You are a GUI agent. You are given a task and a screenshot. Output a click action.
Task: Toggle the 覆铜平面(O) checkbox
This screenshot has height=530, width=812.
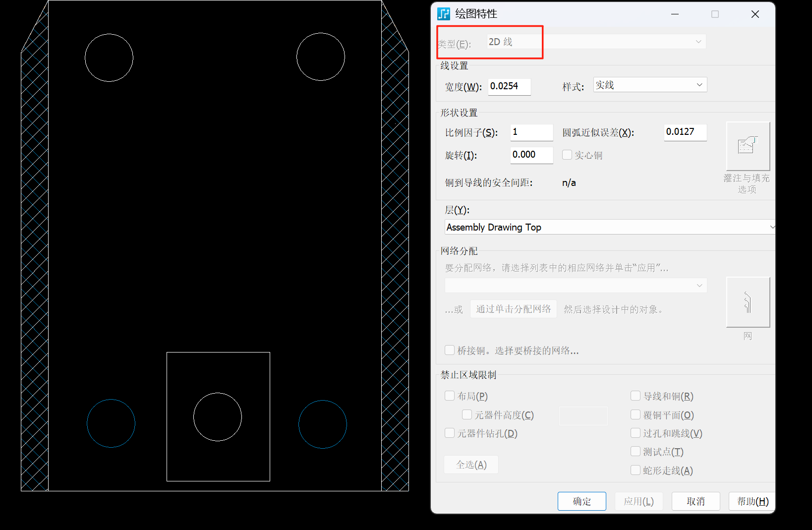click(x=635, y=414)
